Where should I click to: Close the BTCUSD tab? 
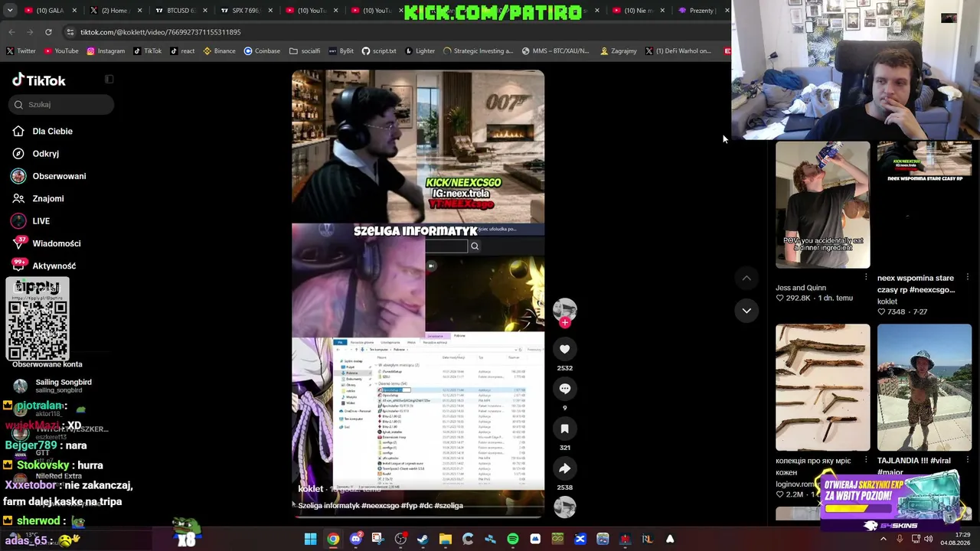point(205,11)
